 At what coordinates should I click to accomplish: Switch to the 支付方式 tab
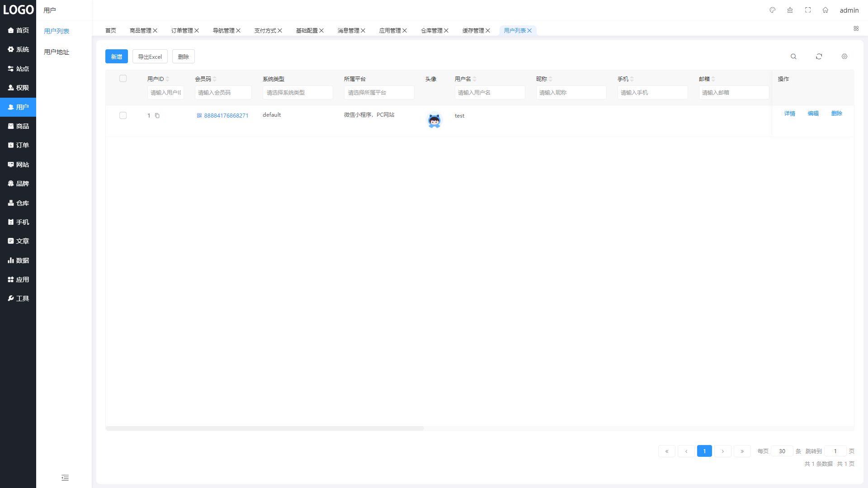pyautogui.click(x=265, y=30)
